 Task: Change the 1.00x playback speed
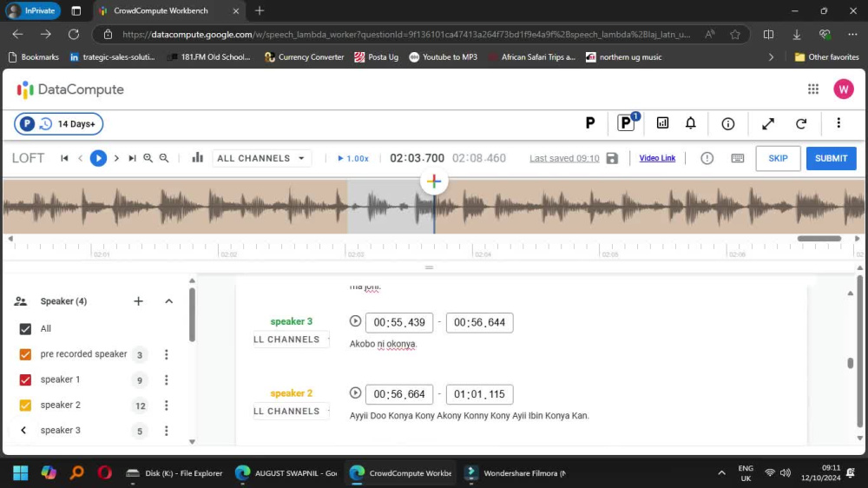[353, 158]
